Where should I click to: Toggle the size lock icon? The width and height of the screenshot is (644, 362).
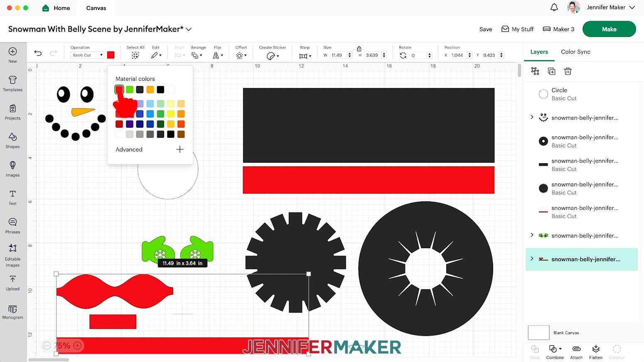[359, 49]
